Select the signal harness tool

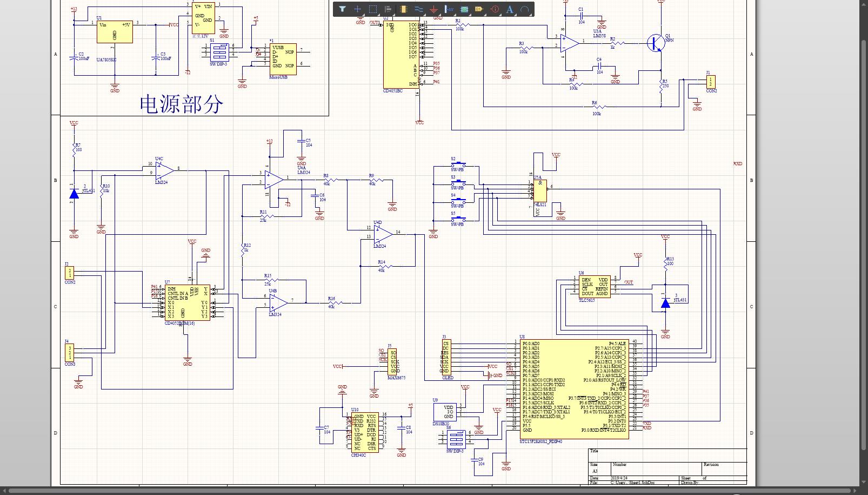point(449,9)
